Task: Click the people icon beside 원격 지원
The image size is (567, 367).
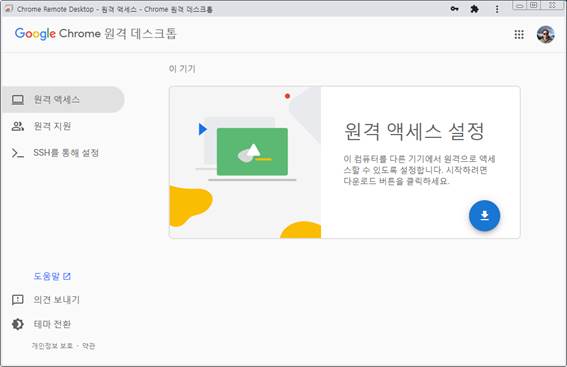Action: click(x=18, y=126)
